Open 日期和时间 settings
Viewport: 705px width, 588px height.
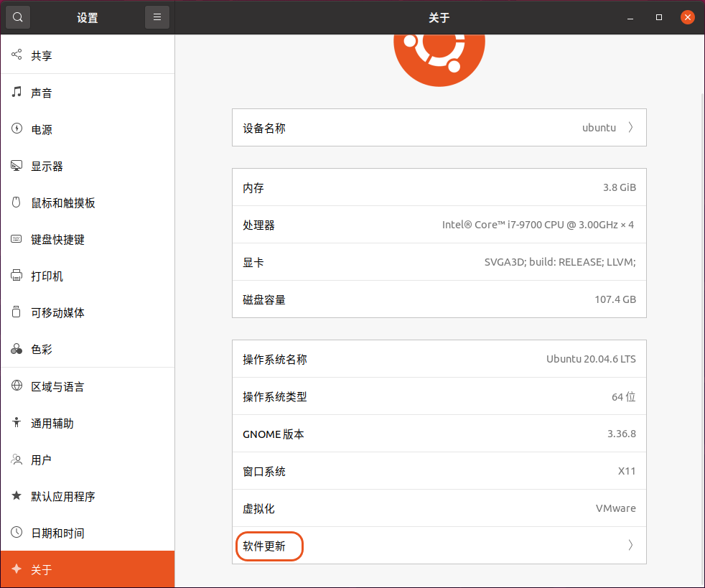88,533
